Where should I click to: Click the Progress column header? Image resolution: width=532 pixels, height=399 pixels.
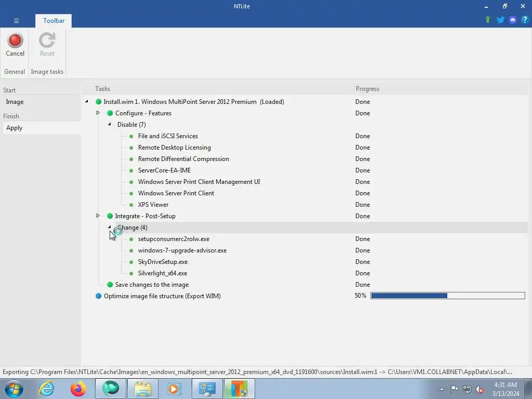tap(367, 89)
